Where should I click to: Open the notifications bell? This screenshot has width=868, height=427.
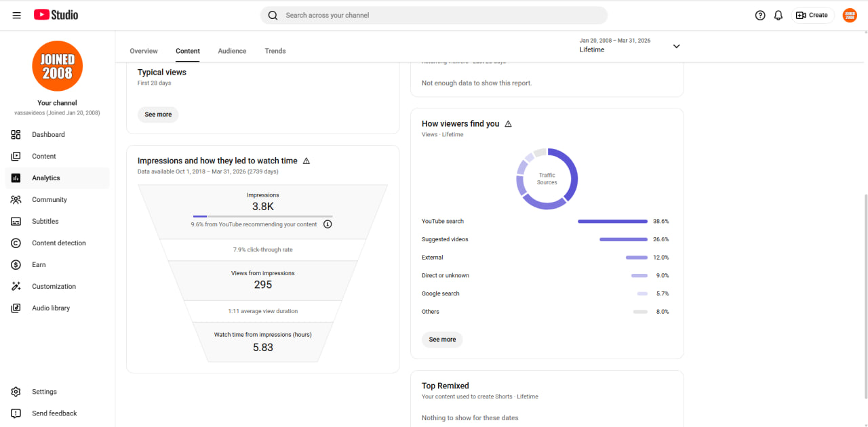778,15
